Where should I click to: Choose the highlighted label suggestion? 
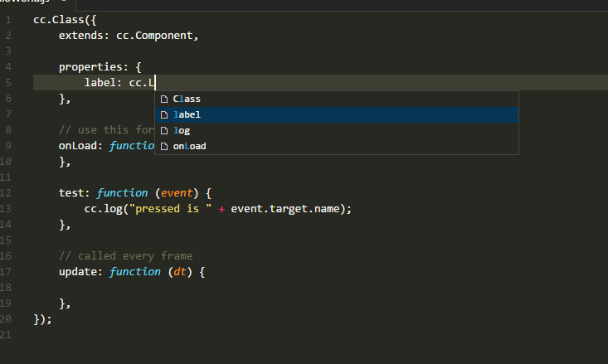click(x=187, y=115)
